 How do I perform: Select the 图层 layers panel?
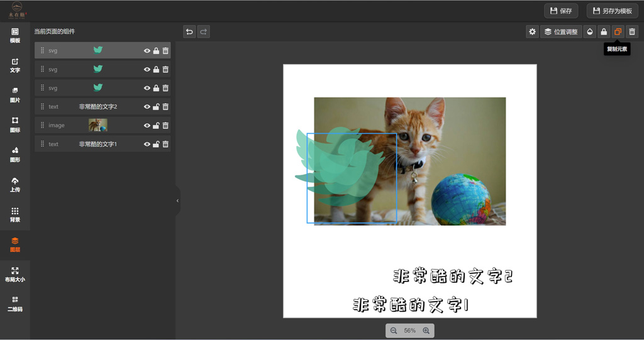coord(15,244)
